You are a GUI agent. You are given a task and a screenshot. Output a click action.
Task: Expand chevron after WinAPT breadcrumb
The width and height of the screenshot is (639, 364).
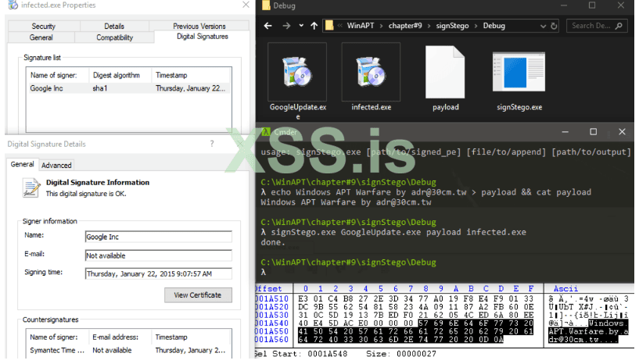[381, 26]
